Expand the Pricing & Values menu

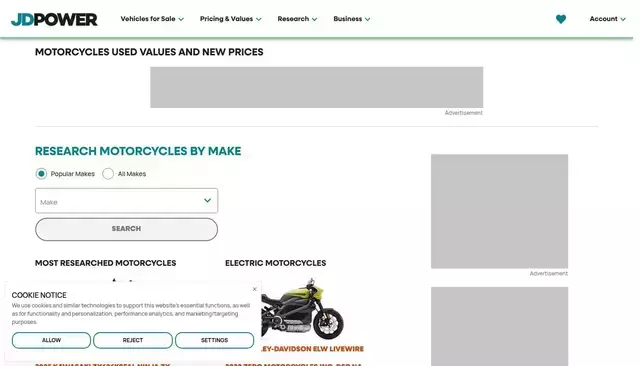[231, 19]
